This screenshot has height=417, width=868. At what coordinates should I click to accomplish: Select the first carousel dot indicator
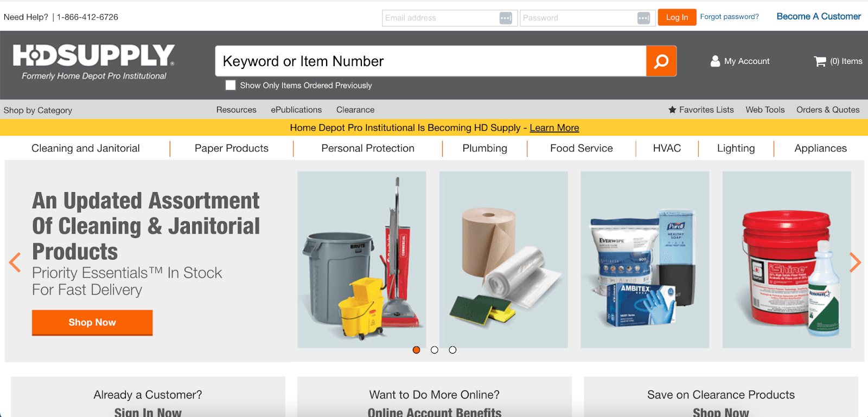416,350
